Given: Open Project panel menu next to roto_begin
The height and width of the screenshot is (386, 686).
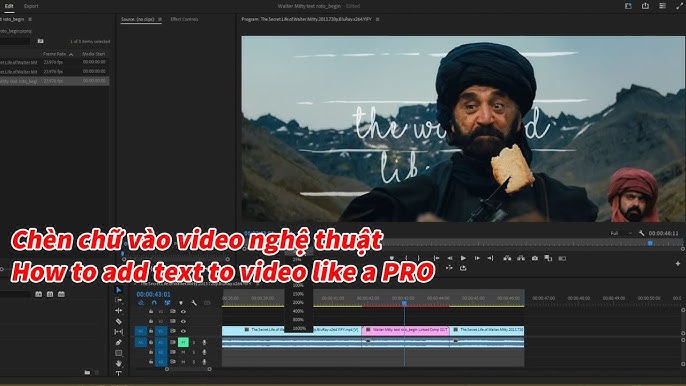Looking at the screenshot, I should [30, 19].
